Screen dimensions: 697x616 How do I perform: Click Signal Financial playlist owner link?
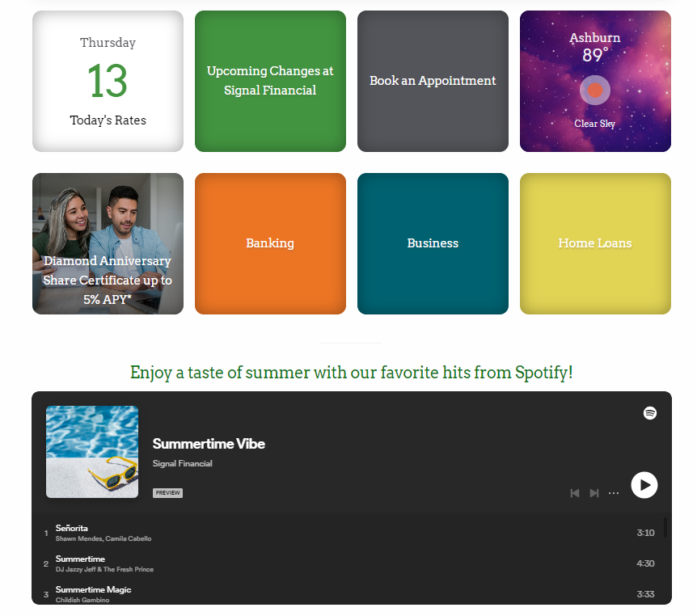[x=182, y=463]
